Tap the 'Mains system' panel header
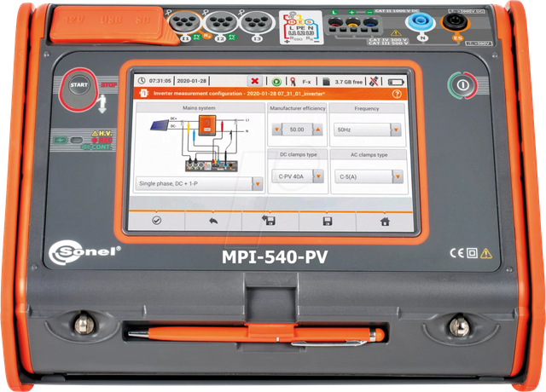 tap(199, 108)
